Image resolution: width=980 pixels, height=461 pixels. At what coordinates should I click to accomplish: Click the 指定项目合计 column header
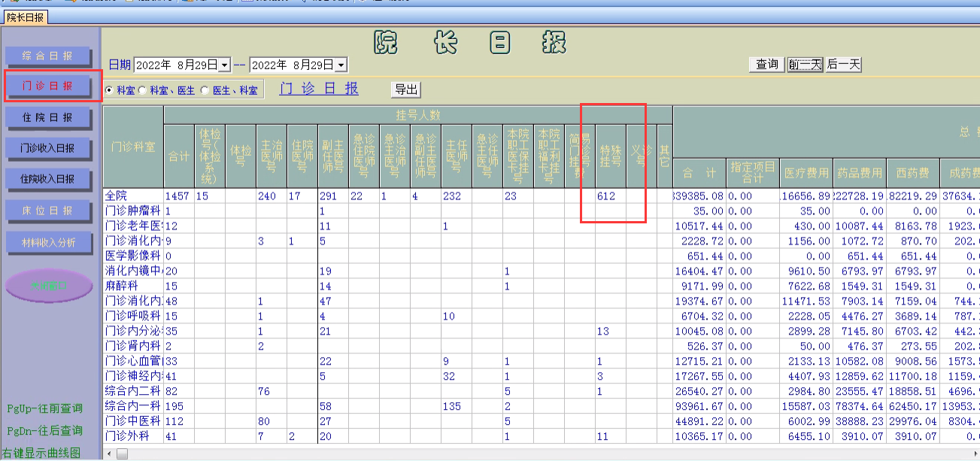753,173
